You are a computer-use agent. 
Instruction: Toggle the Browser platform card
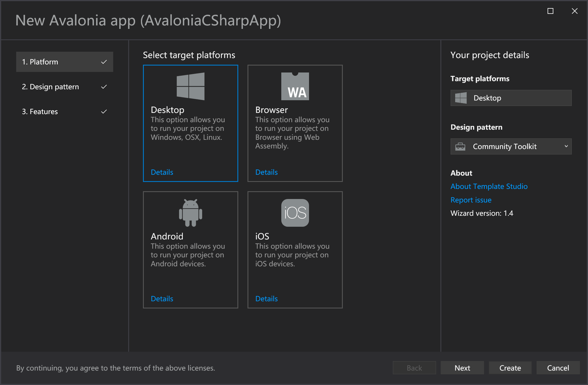click(x=295, y=123)
